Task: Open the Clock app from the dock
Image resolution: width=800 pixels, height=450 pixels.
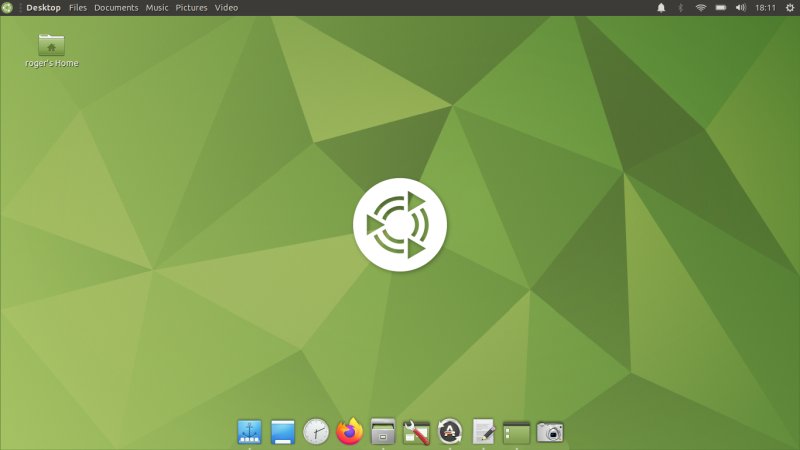Action: point(316,432)
